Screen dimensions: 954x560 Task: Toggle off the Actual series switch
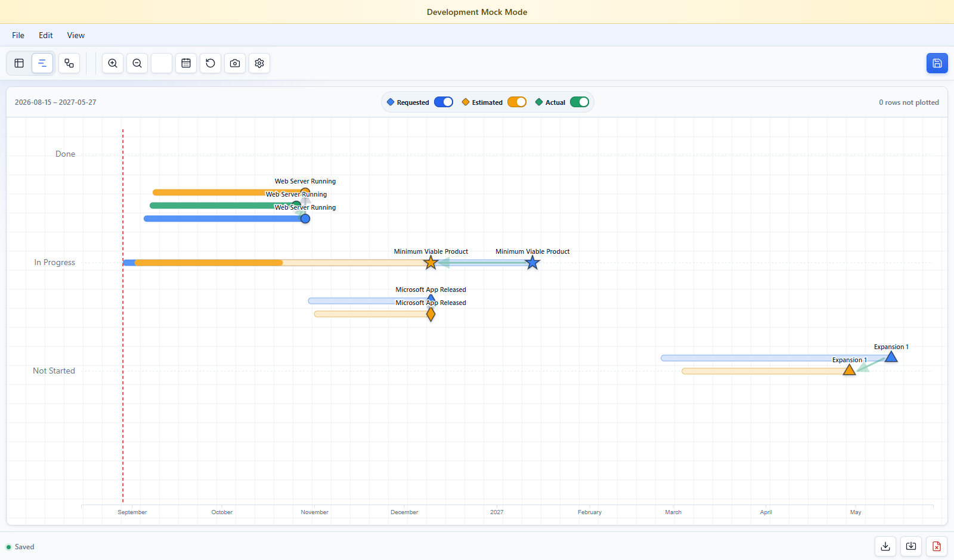coord(580,102)
